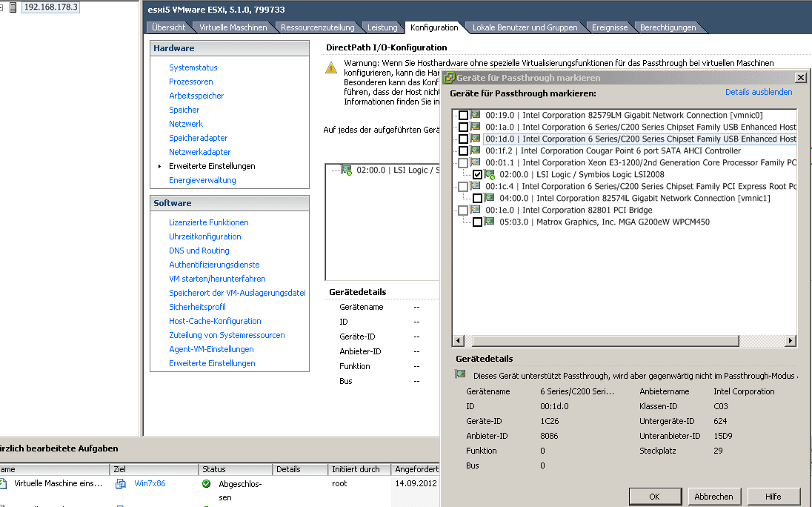Image resolution: width=812 pixels, height=507 pixels.
Task: Click the vSphere icon in dialog title bar
Action: point(450,78)
